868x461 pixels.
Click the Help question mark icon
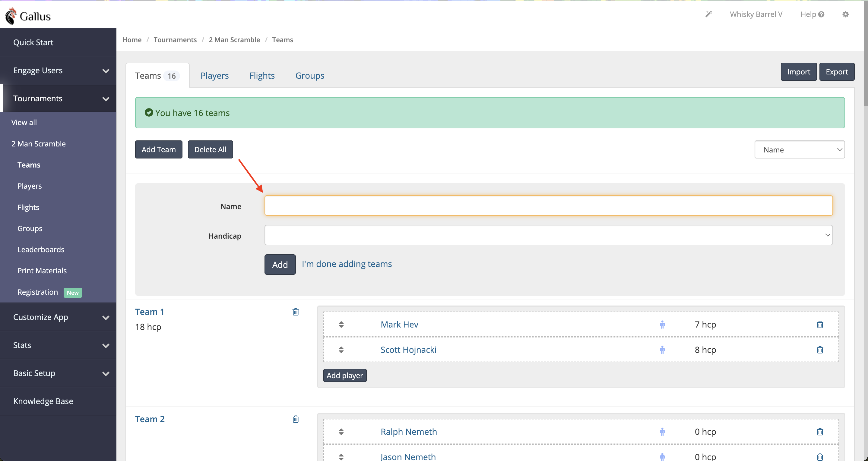[x=821, y=14]
